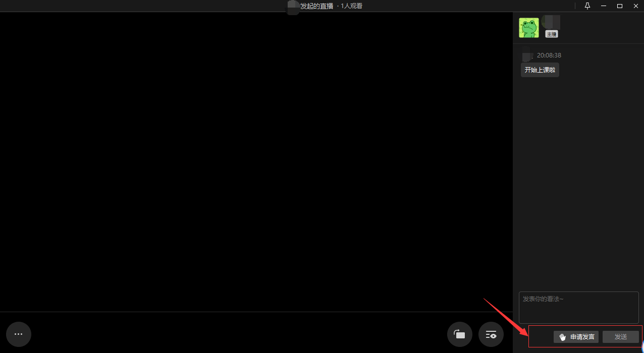The height and width of the screenshot is (353, 644).
Task: Click the 1人观看 viewer count
Action: click(351, 6)
